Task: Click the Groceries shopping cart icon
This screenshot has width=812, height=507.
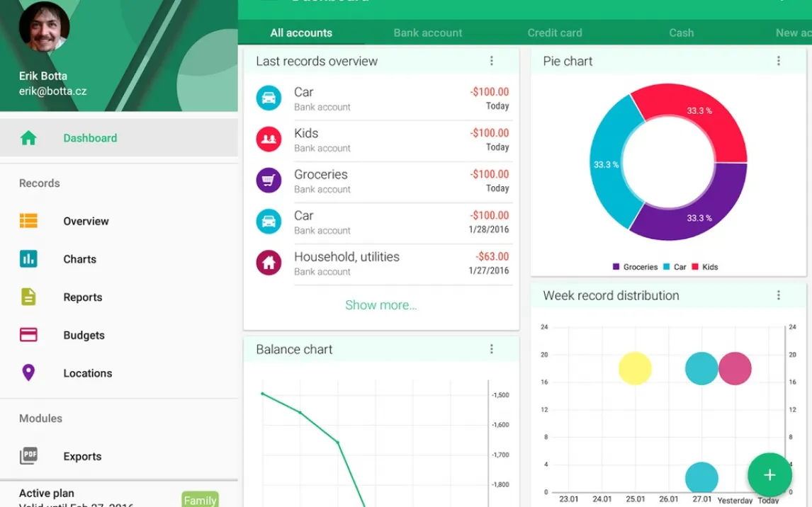Action: pyautogui.click(x=269, y=181)
